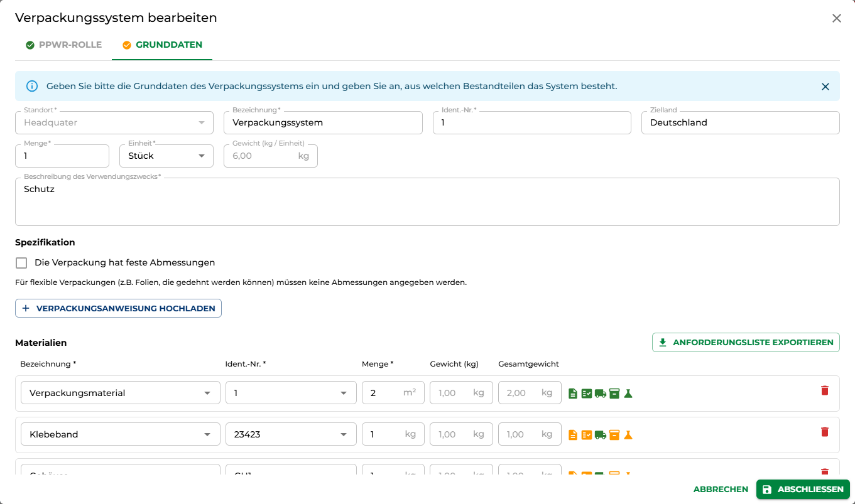The height and width of the screenshot is (504, 855).
Task: Open orange flask icon in Klebeband row
Action: tap(628, 435)
